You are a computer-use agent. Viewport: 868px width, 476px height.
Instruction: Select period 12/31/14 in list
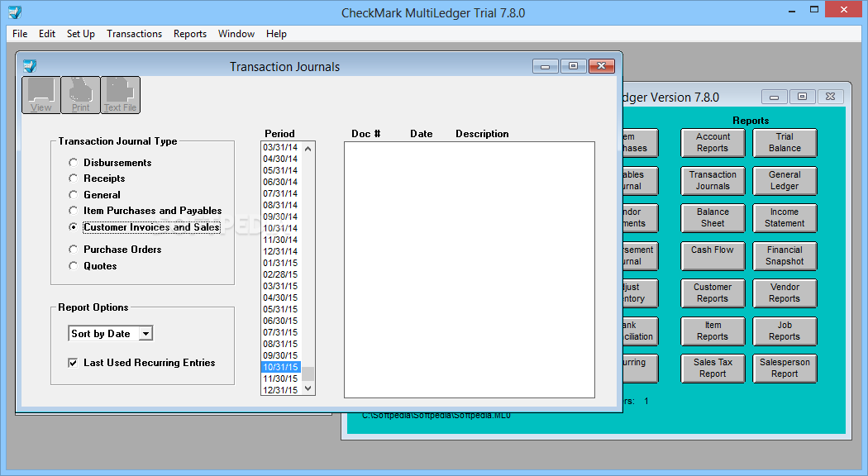[281, 251]
